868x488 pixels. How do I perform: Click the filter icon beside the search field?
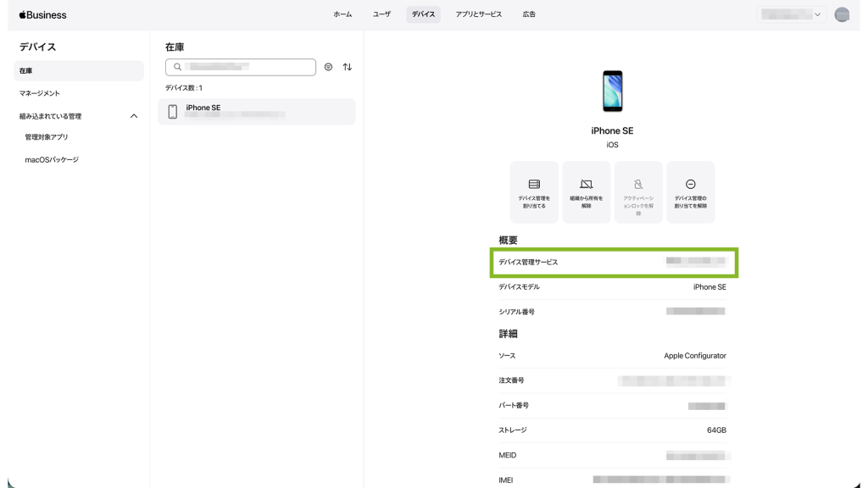tap(329, 67)
